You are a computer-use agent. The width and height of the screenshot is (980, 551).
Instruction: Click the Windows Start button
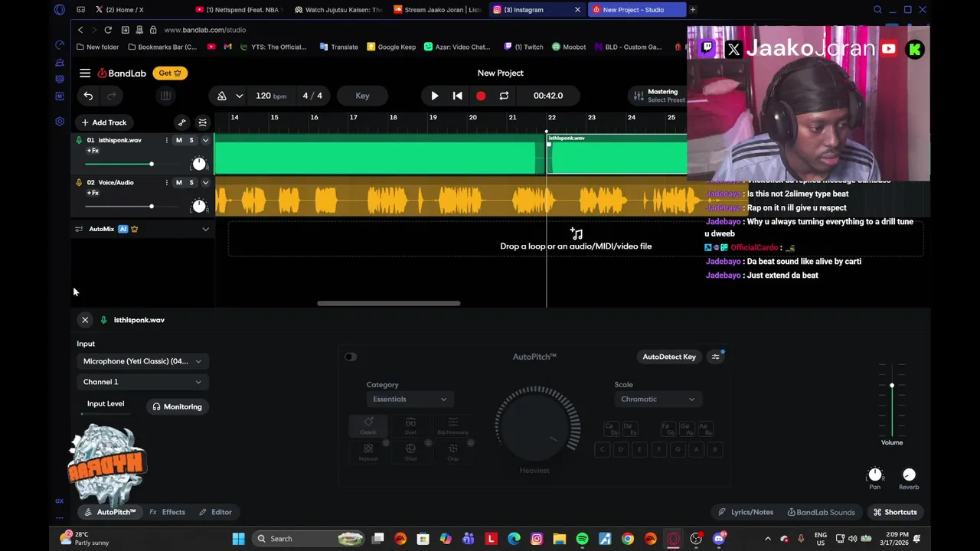coord(239,539)
